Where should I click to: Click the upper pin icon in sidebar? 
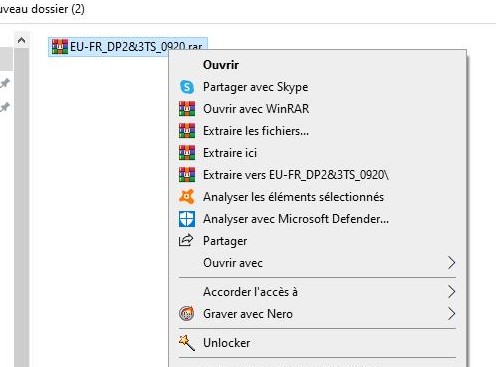(5, 83)
